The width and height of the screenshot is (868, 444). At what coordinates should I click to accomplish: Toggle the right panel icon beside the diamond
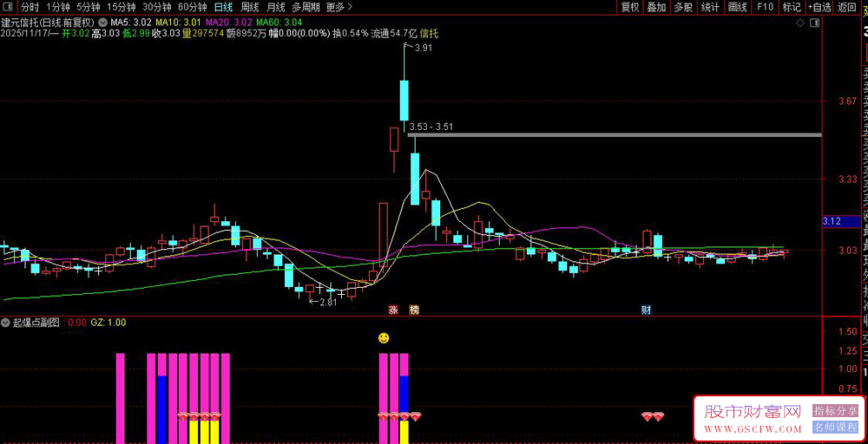coord(814,23)
